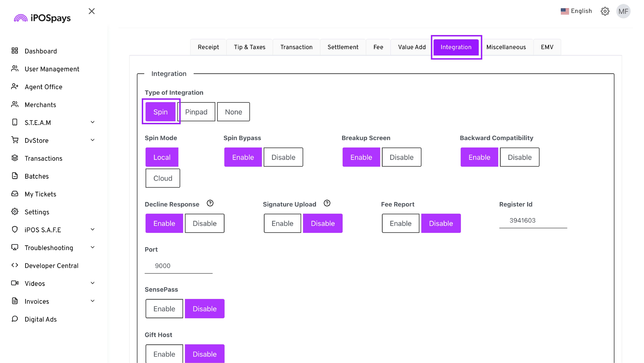Select Pinpad integration type

(196, 112)
